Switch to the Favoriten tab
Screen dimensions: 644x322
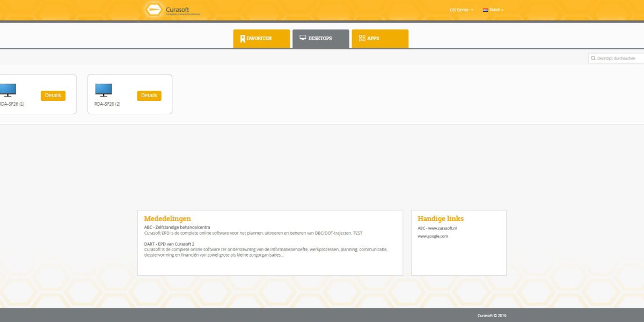[x=261, y=38]
